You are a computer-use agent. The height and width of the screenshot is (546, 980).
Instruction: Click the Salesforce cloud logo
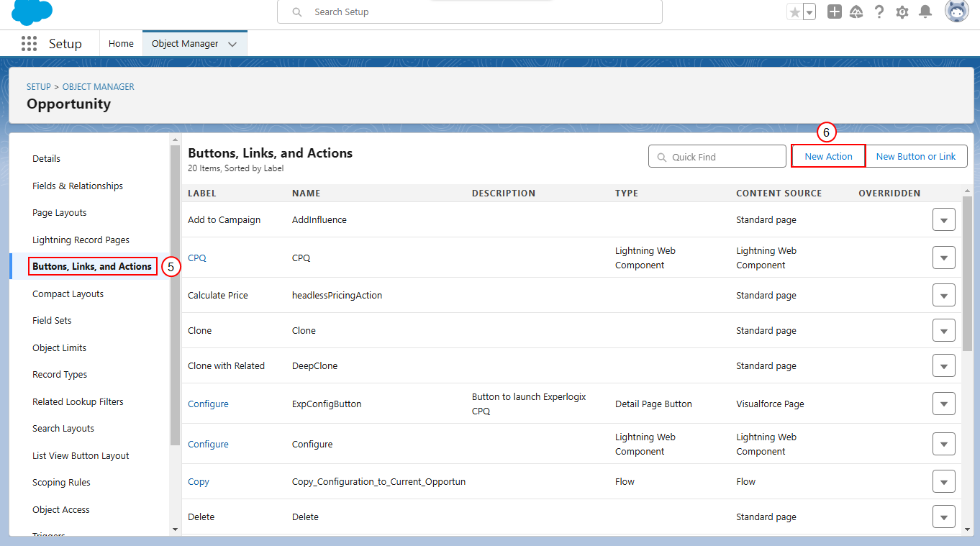pos(32,11)
